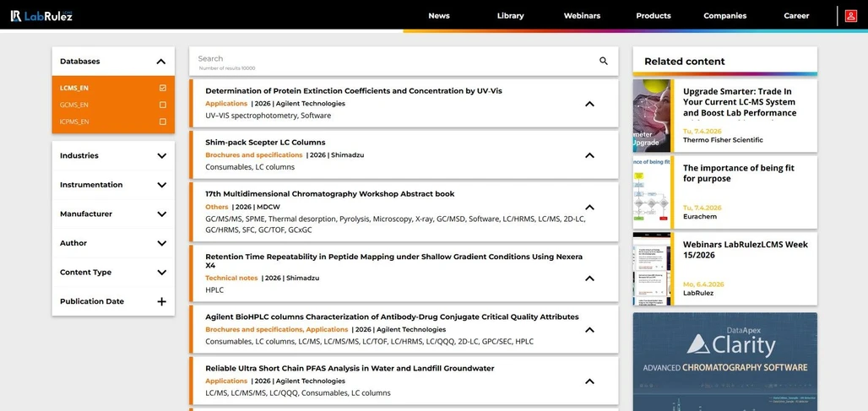Screen dimensions: 868x411
Task: Open the Library menu
Action: click(510, 15)
